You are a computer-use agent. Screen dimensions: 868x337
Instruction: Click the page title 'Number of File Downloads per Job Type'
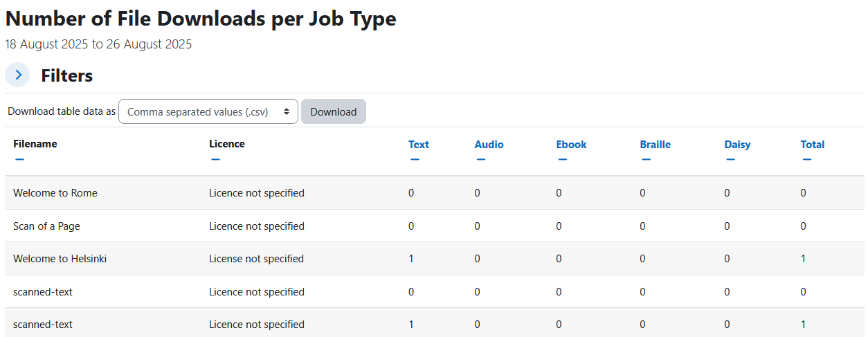coord(201,19)
